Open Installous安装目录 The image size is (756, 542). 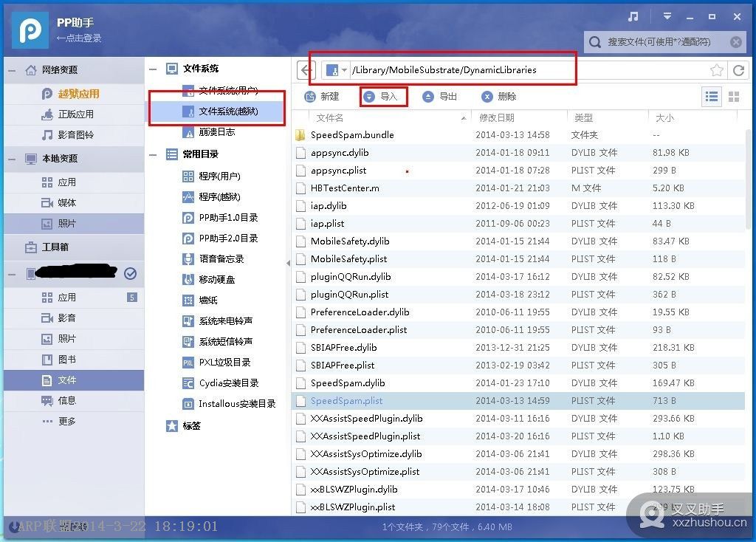229,404
